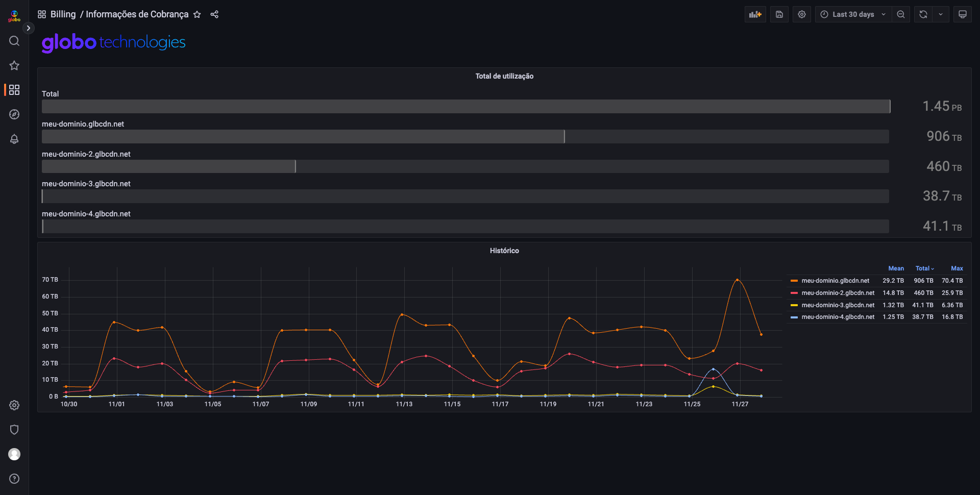Open the Explore compass icon
980x495 pixels.
tap(14, 114)
